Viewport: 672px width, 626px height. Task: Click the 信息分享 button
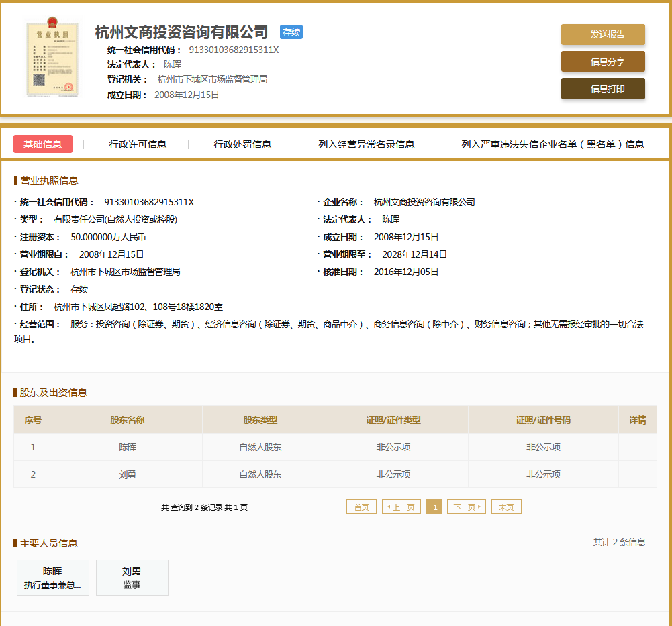pos(603,62)
